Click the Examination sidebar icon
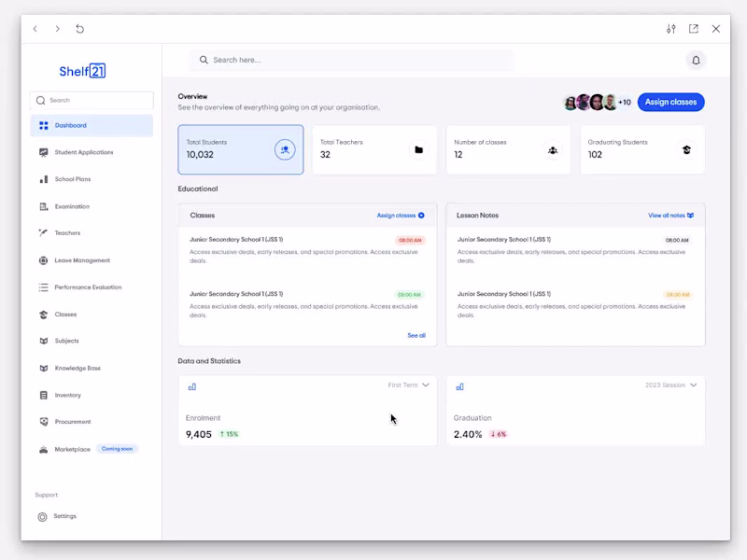 43,206
